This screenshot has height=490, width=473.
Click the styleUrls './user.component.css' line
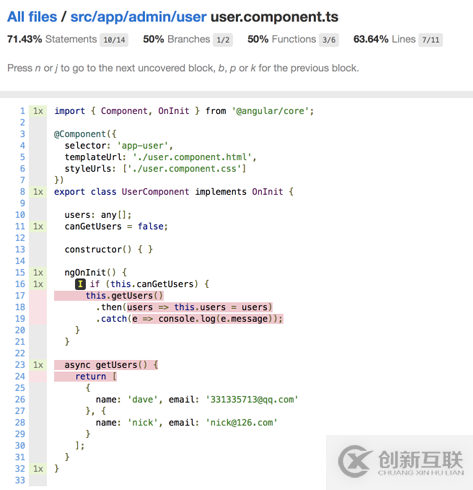pyautogui.click(x=155, y=169)
